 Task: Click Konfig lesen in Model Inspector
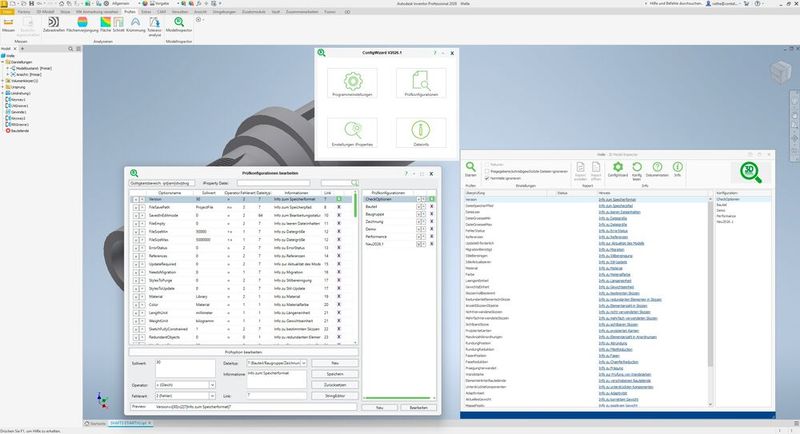(x=637, y=171)
